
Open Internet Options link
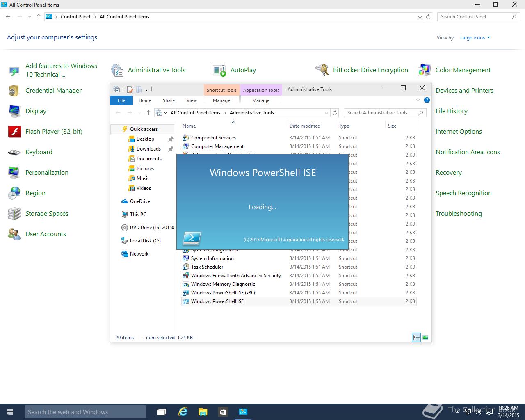pyautogui.click(x=459, y=132)
